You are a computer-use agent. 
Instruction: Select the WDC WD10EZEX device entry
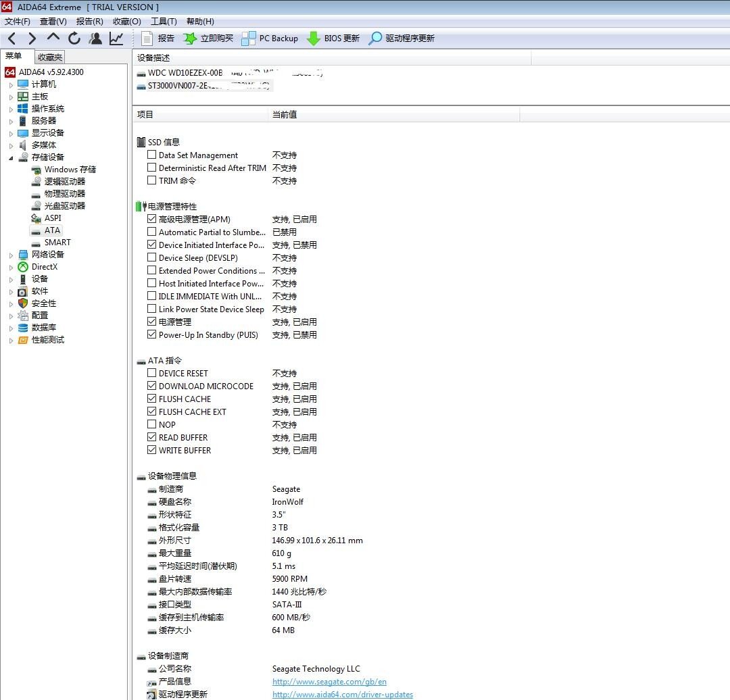(230, 72)
